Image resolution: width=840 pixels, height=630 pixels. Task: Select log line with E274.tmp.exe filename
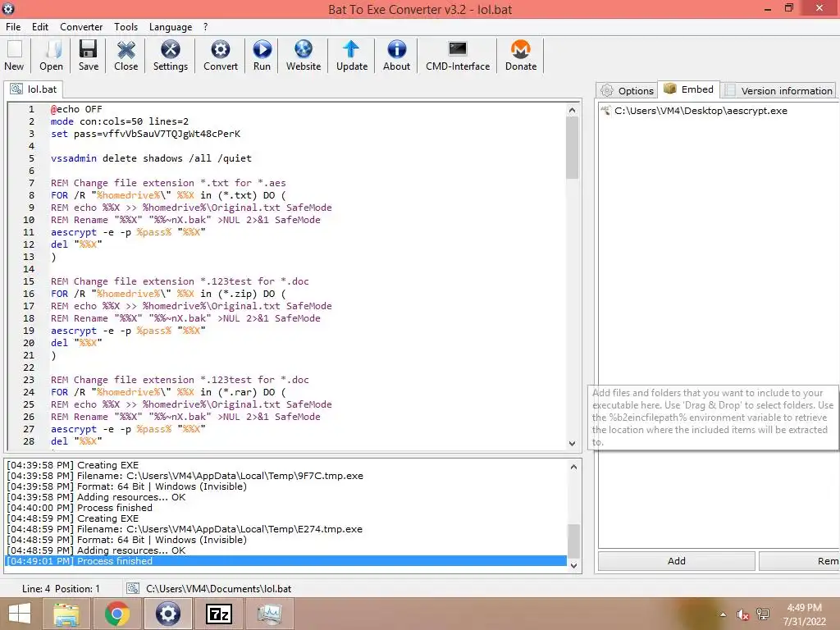tap(185, 529)
